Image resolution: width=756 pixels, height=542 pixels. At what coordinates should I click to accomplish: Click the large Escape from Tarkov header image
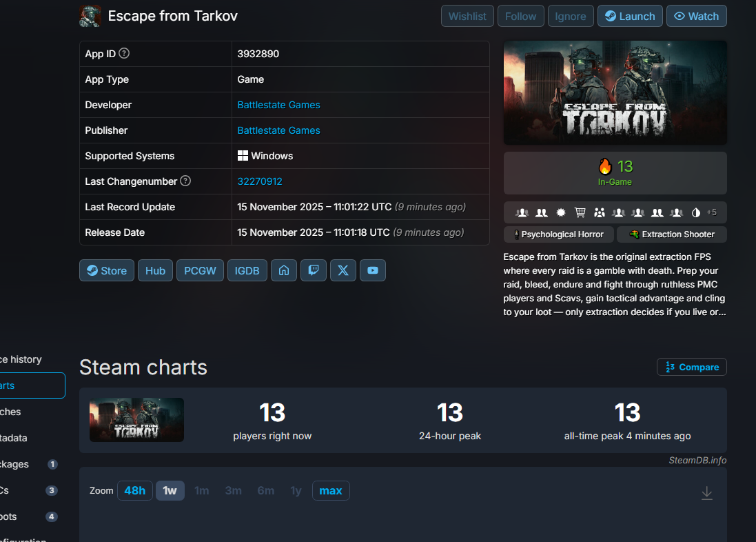click(x=615, y=92)
